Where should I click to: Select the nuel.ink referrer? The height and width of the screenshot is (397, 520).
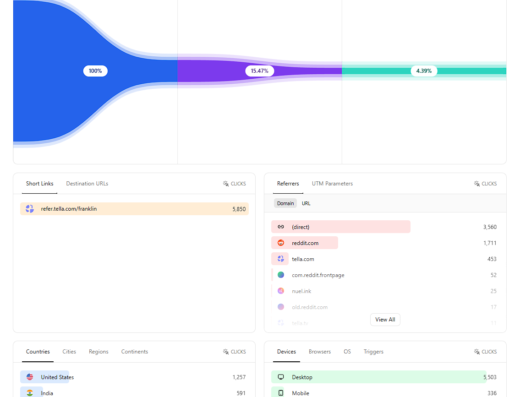[385, 291]
